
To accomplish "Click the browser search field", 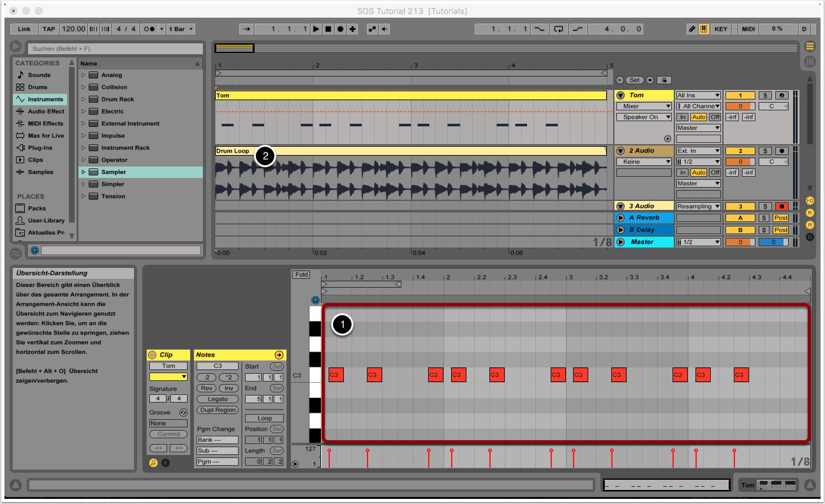I will [115, 48].
